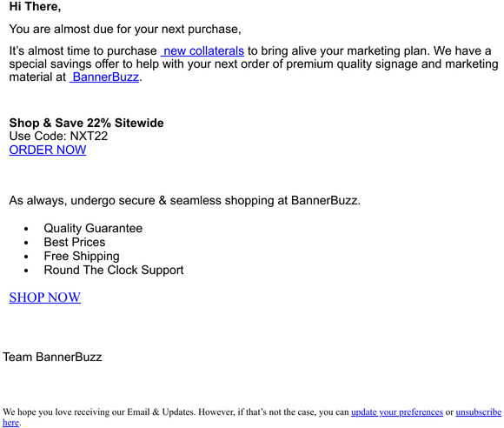Click the Quality Guarantee bullet item

(93, 228)
